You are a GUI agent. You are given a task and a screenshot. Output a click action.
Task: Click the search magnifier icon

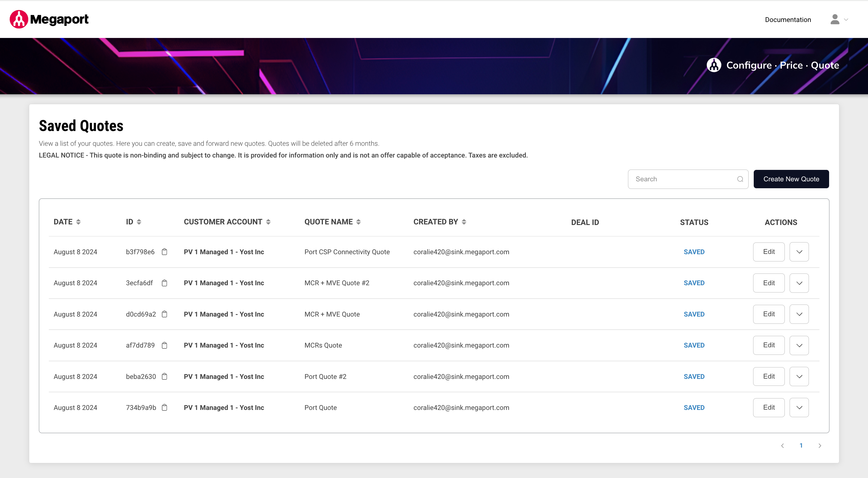[x=740, y=179]
